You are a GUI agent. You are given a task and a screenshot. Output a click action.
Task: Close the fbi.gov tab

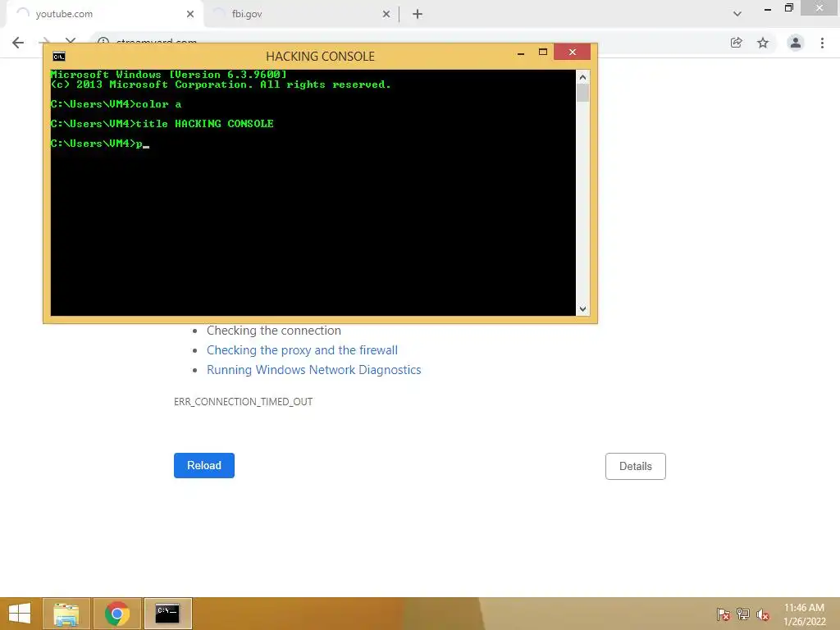click(x=386, y=14)
